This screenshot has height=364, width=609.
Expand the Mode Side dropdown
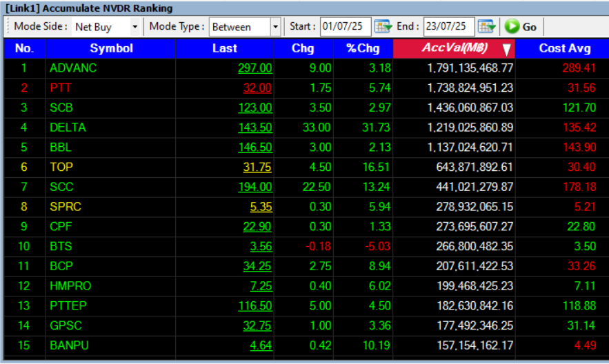(x=134, y=27)
